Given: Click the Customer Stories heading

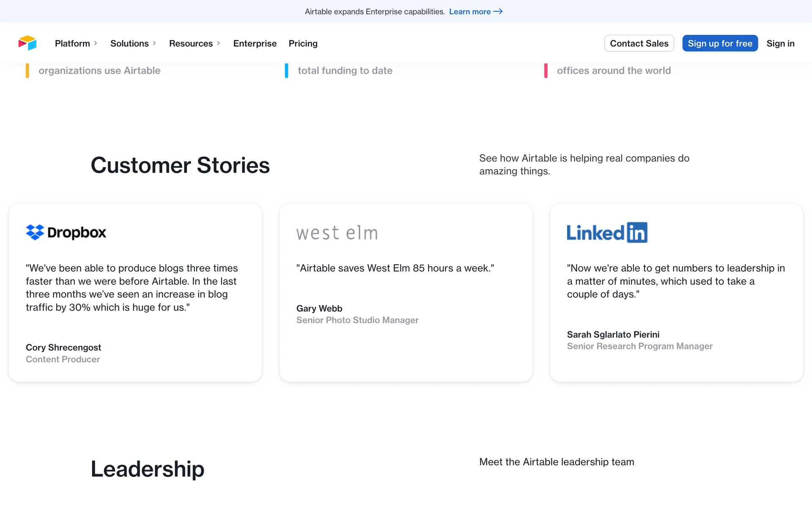Looking at the screenshot, I should click(x=180, y=165).
